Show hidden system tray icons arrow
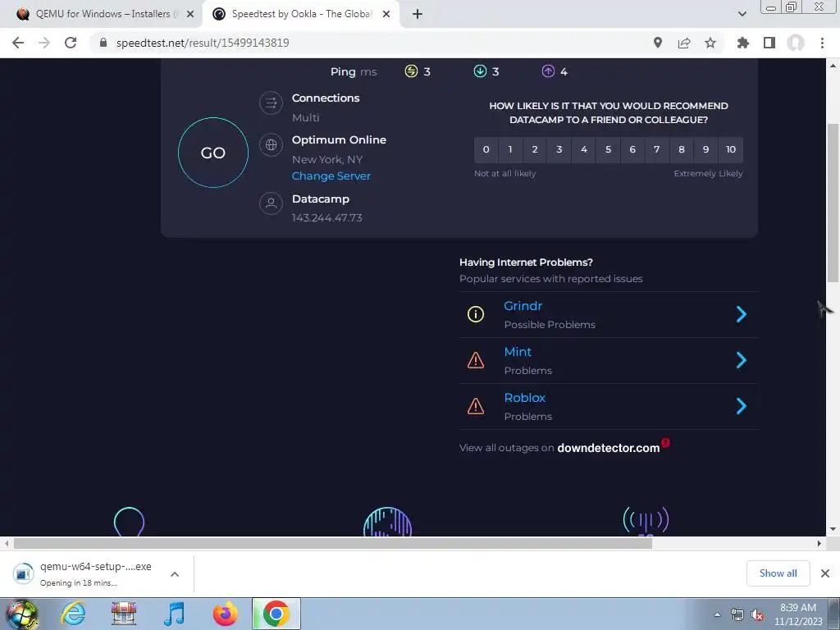Viewport: 840px width, 630px height. click(x=717, y=615)
